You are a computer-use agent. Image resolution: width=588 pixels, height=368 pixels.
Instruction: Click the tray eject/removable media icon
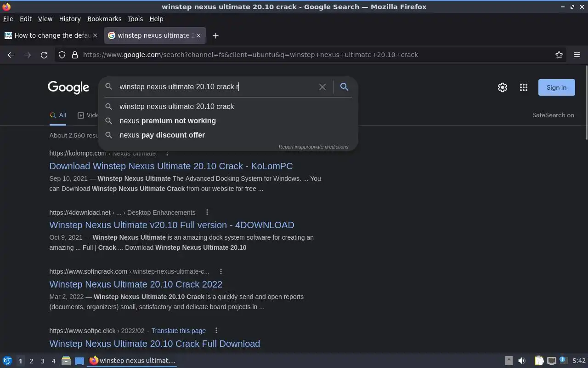pyautogui.click(x=509, y=361)
